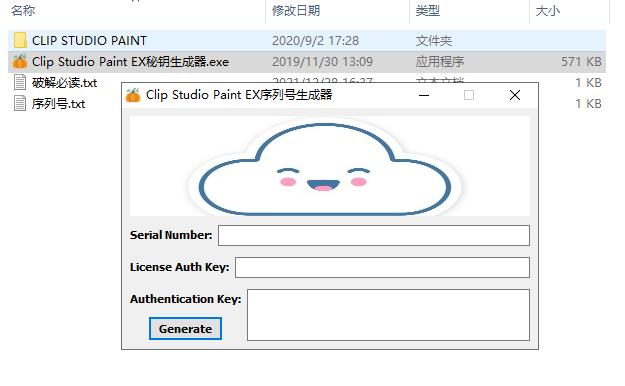Click the 571 KB size cell
The height and width of the screenshot is (386, 625).
[x=581, y=62]
